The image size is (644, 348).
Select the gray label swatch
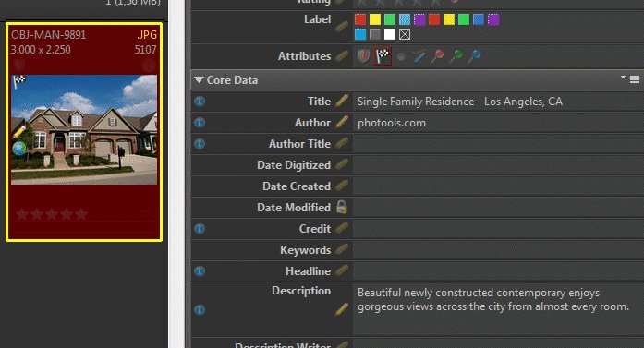375,34
